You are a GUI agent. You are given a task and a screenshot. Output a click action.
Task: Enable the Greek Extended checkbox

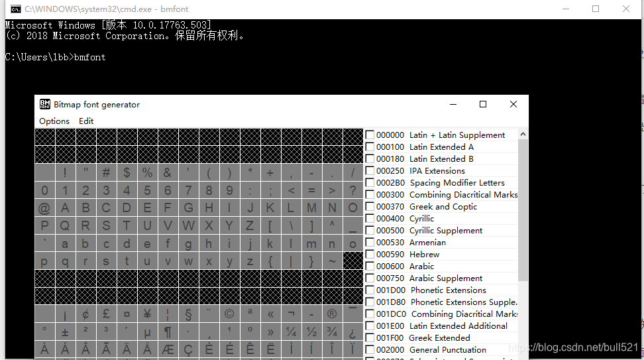[x=370, y=337]
